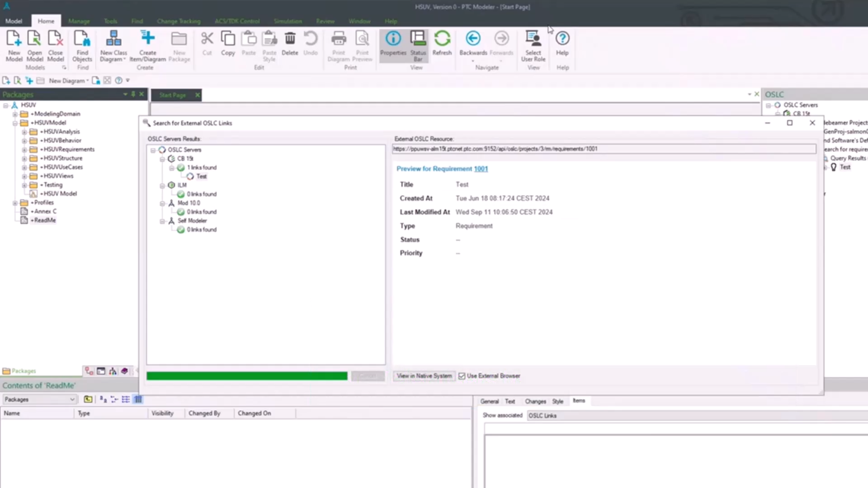The width and height of the screenshot is (868, 488).
Task: Click Create Item/Diagram plus icon
Action: [147, 38]
